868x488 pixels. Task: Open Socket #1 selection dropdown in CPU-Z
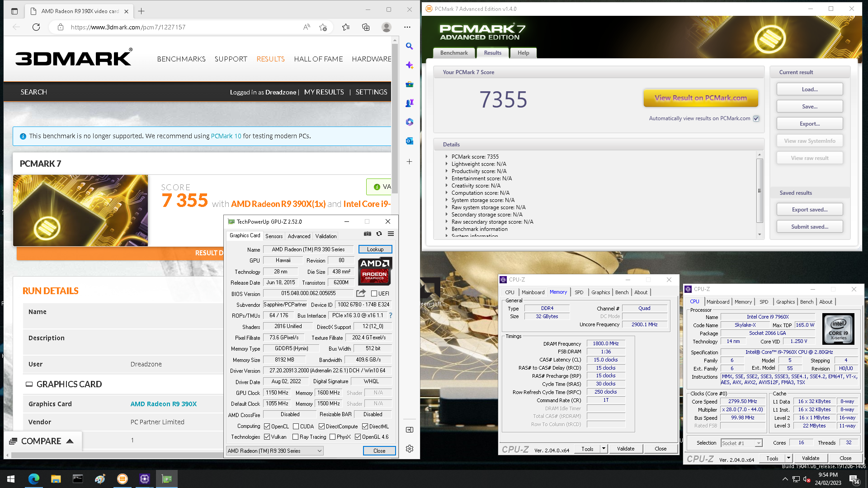pos(741,443)
